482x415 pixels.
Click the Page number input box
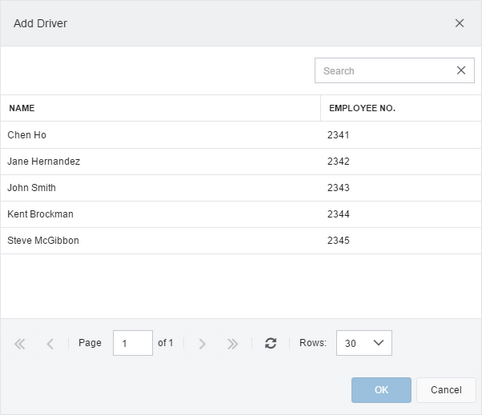pyautogui.click(x=133, y=343)
